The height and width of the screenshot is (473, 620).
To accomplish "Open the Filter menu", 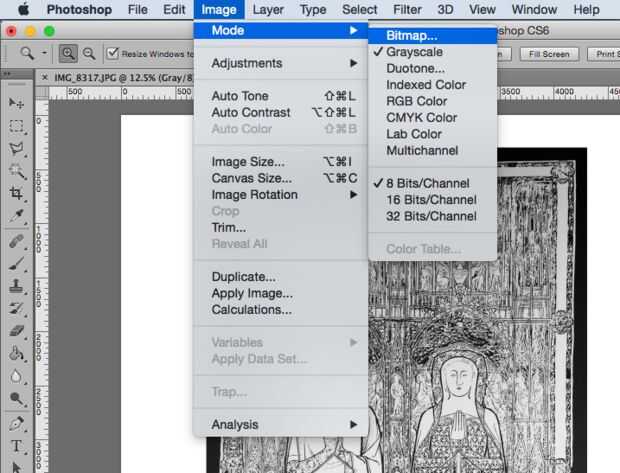I will [407, 9].
